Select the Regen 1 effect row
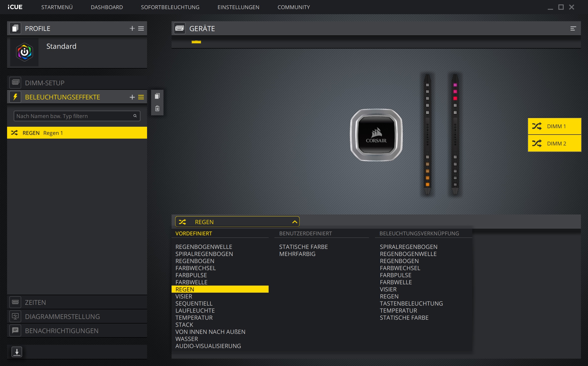The width and height of the screenshot is (588, 366). click(x=77, y=133)
